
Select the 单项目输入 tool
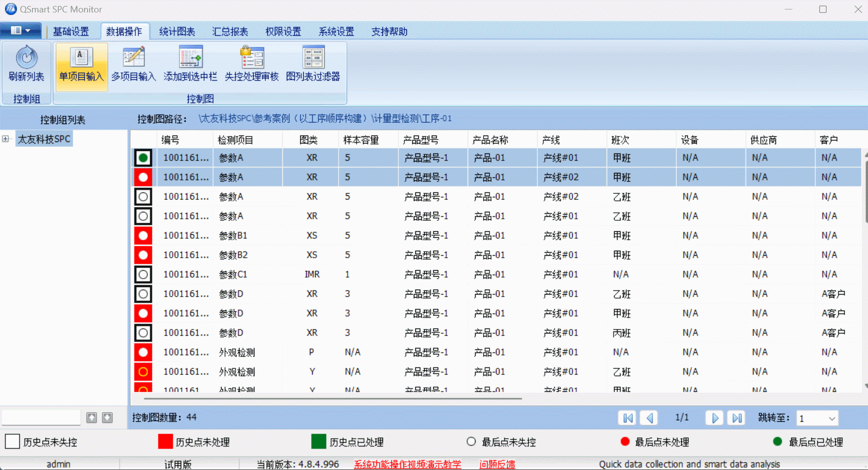(81, 66)
